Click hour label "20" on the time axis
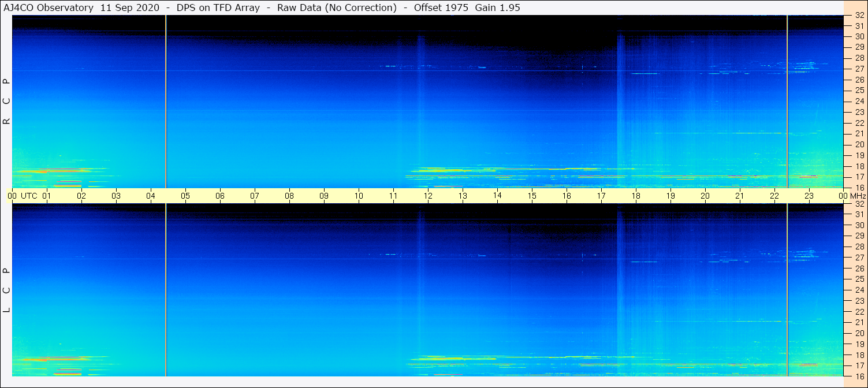Viewport: 868px width, 388px height. [705, 196]
